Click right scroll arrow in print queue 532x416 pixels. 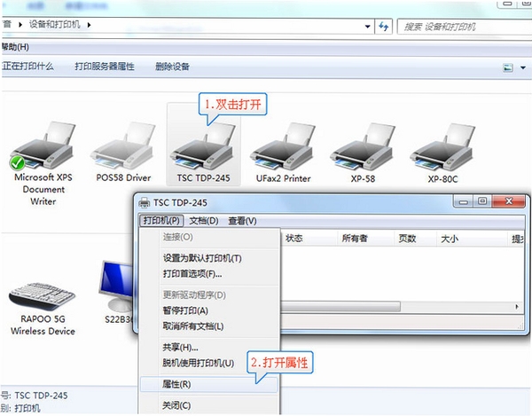[x=517, y=306]
